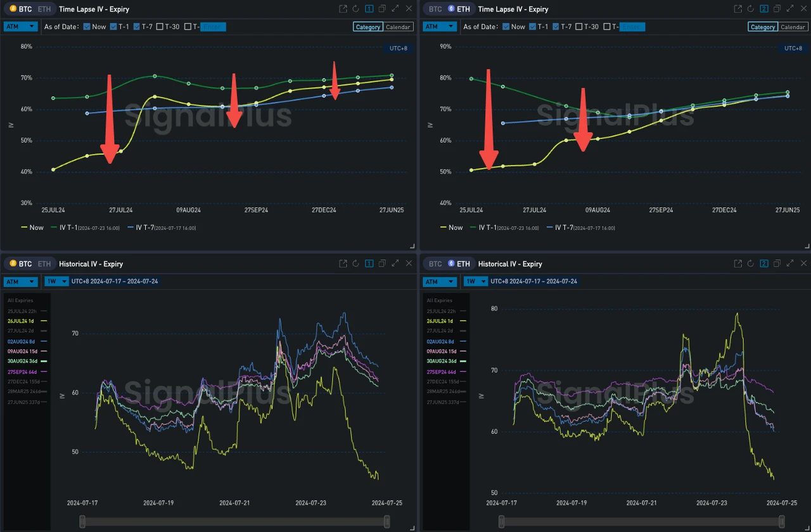Duplicate the ETH Time Lapse IV panel

coord(777,9)
